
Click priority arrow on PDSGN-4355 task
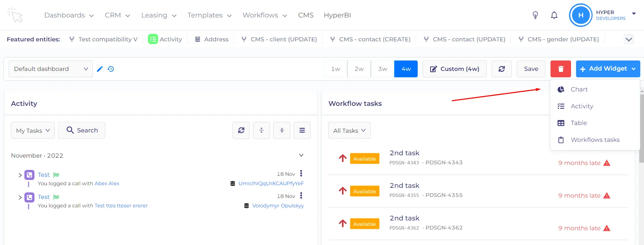tap(343, 191)
